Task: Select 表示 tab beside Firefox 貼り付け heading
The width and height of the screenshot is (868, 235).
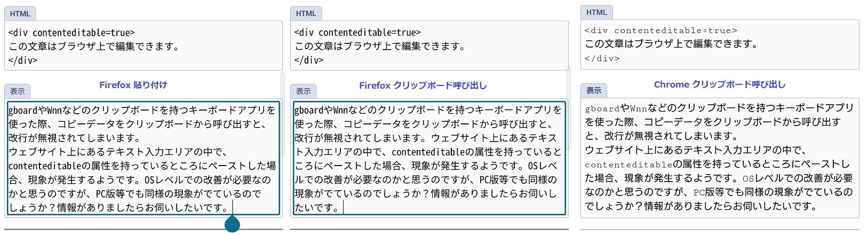Action: tap(18, 91)
